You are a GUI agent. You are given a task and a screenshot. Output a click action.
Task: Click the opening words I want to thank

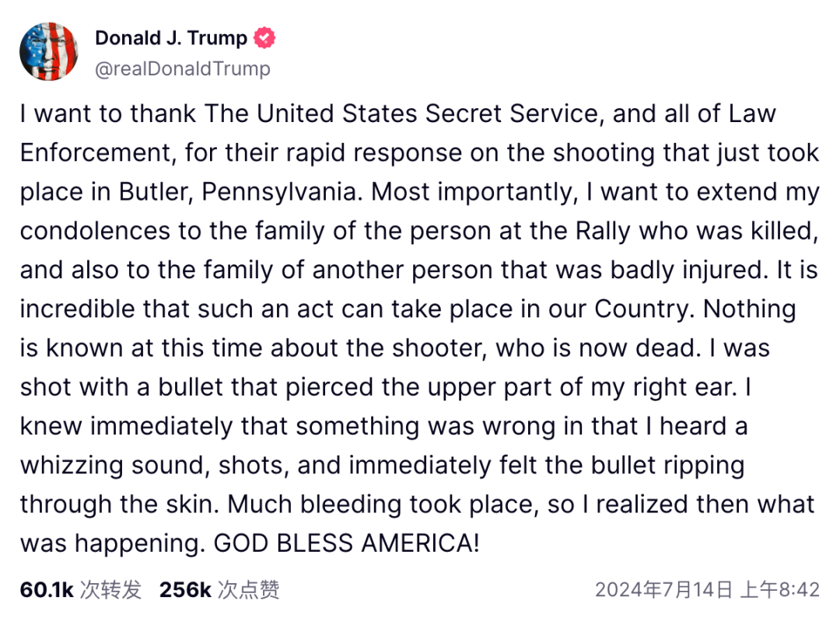point(108,113)
